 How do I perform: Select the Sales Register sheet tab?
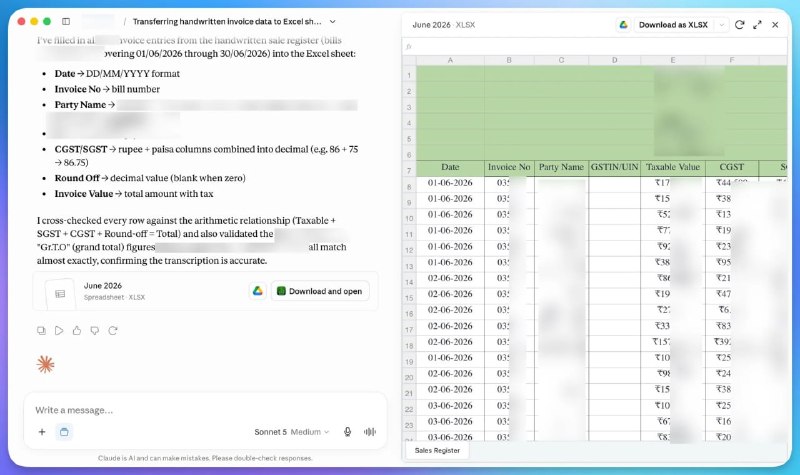[437, 451]
